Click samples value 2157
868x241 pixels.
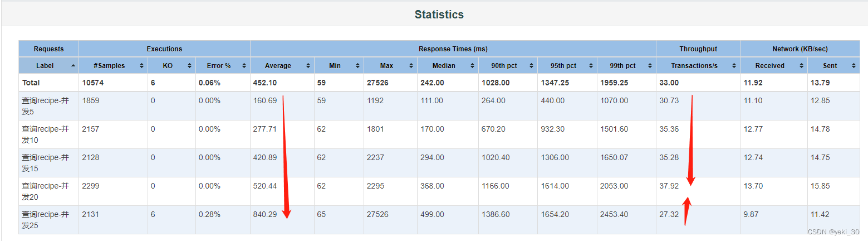click(x=91, y=129)
